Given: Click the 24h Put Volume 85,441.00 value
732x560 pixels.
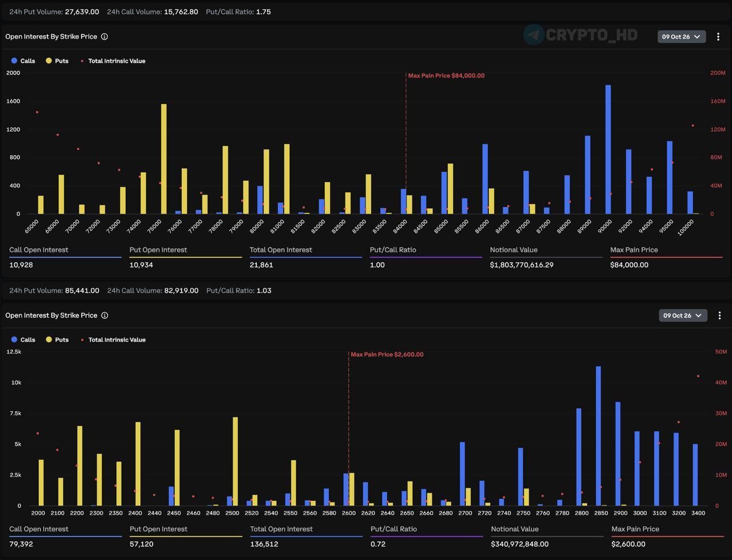Looking at the screenshot, I should click(x=82, y=291).
